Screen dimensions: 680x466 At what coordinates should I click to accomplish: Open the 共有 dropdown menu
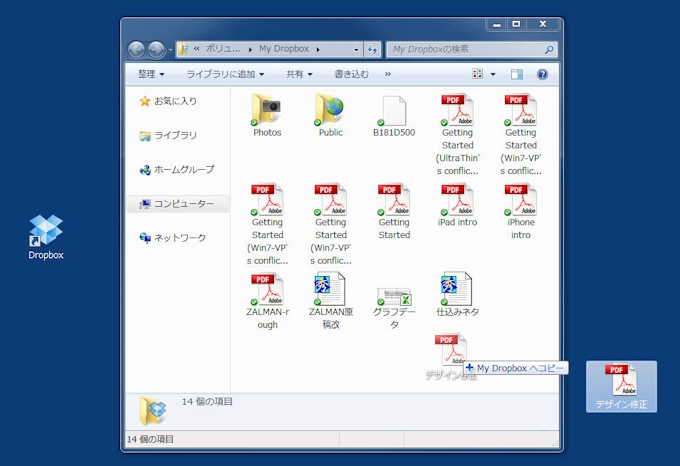pos(299,74)
